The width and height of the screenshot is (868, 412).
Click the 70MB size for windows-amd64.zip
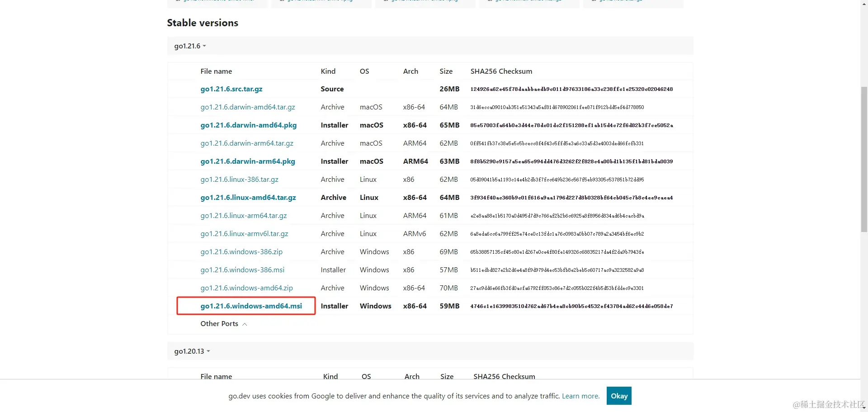pyautogui.click(x=448, y=288)
